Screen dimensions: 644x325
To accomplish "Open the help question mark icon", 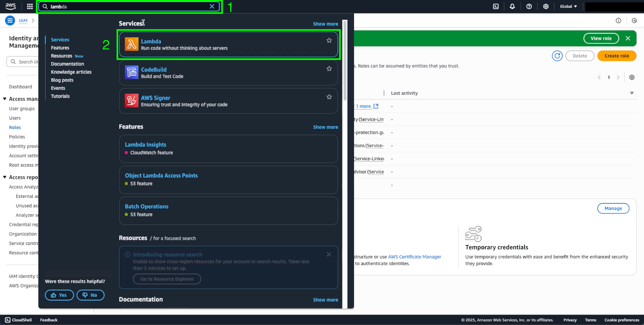I will click(529, 6).
